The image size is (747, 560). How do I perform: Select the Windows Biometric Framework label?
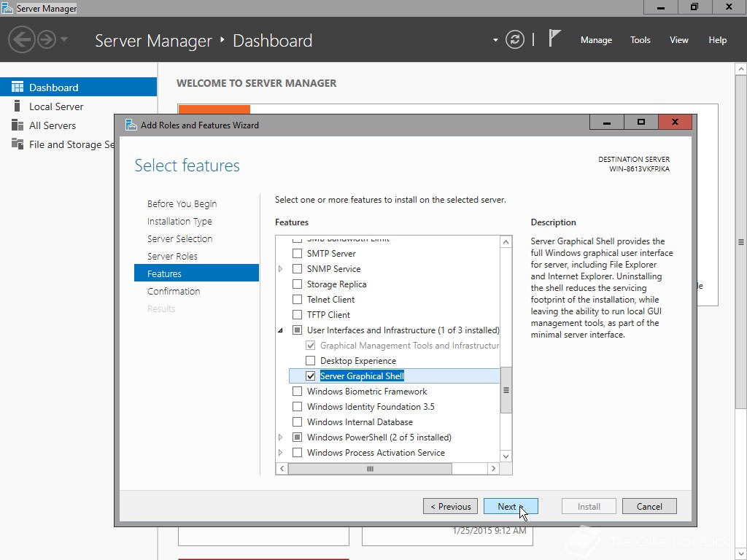pyautogui.click(x=367, y=391)
